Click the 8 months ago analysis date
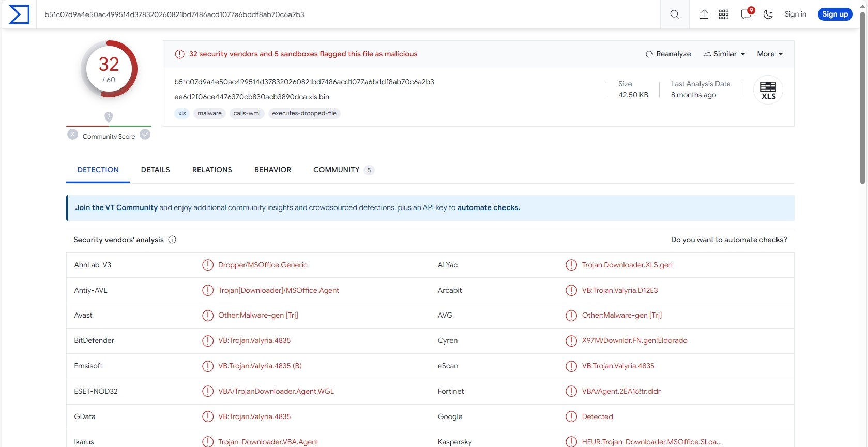Image resolution: width=868 pixels, height=447 pixels. pos(693,95)
